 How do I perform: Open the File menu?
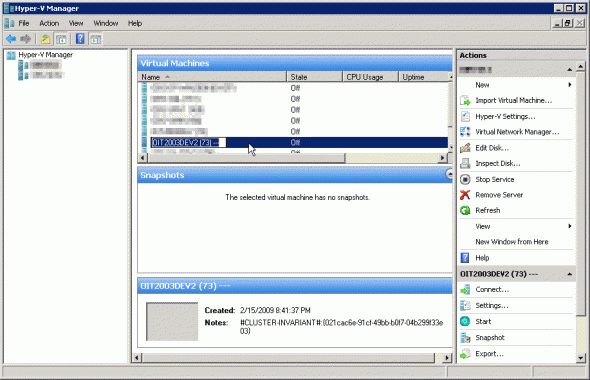point(24,23)
